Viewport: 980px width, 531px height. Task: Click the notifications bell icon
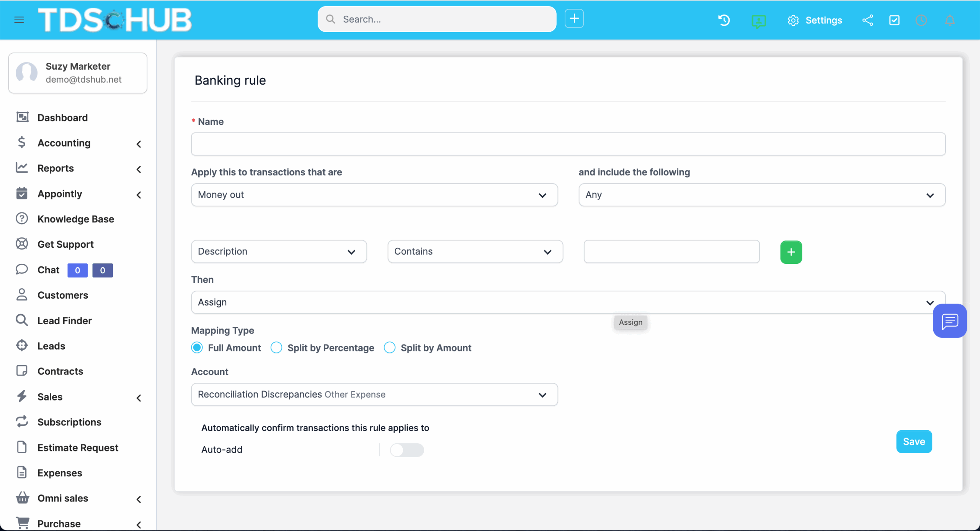click(950, 20)
